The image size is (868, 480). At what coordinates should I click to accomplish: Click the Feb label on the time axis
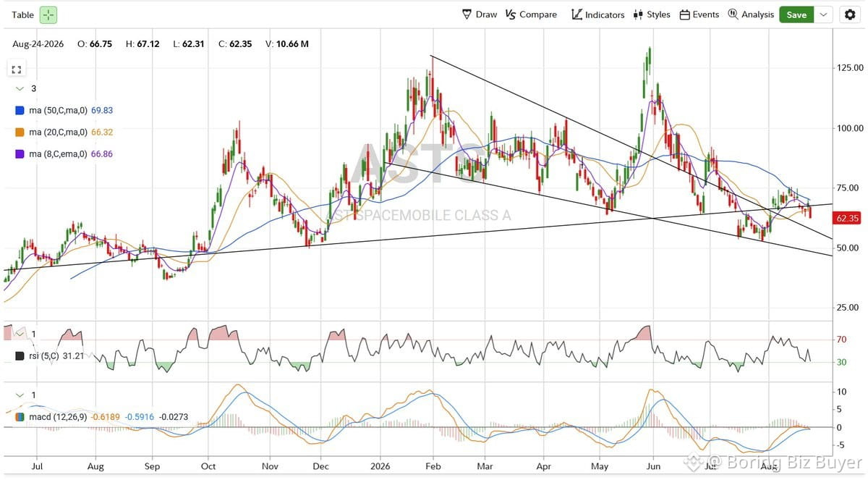(x=433, y=467)
